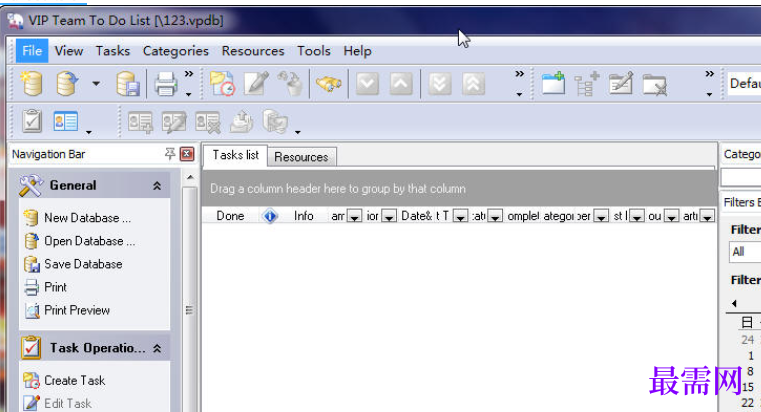This screenshot has width=761, height=412.
Task: Click the Filter 'All' combo box
Action: 745,252
